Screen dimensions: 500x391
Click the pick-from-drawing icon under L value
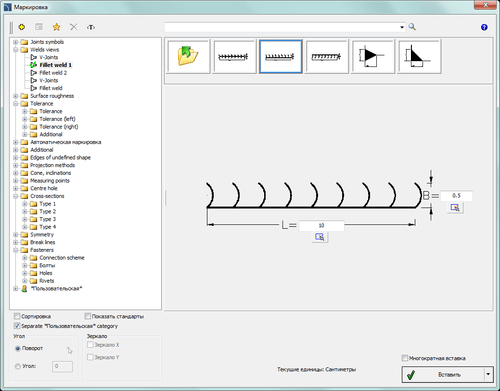point(320,237)
